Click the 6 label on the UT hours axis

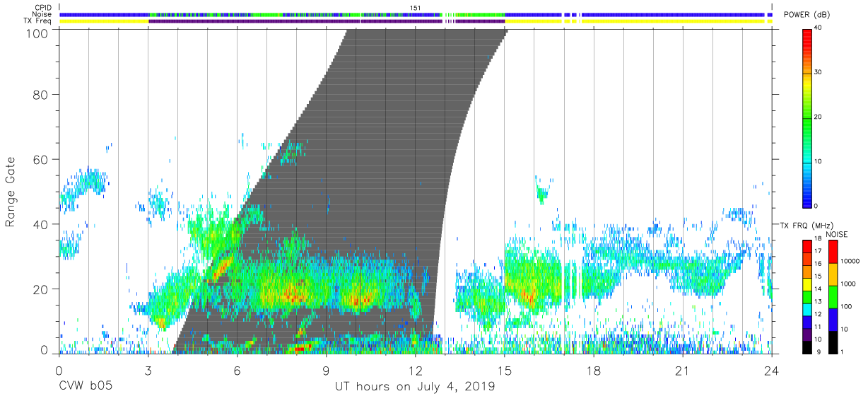tap(237, 370)
